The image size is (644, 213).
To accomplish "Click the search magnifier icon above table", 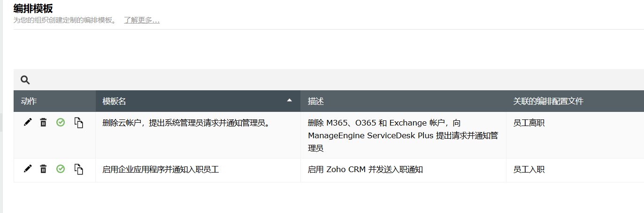I will tap(25, 80).
